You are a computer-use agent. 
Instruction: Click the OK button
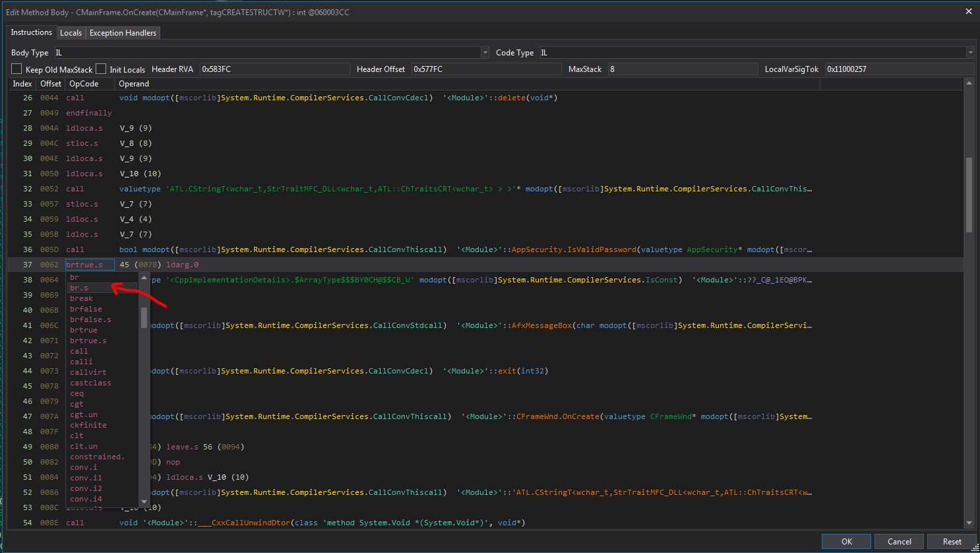pyautogui.click(x=846, y=541)
